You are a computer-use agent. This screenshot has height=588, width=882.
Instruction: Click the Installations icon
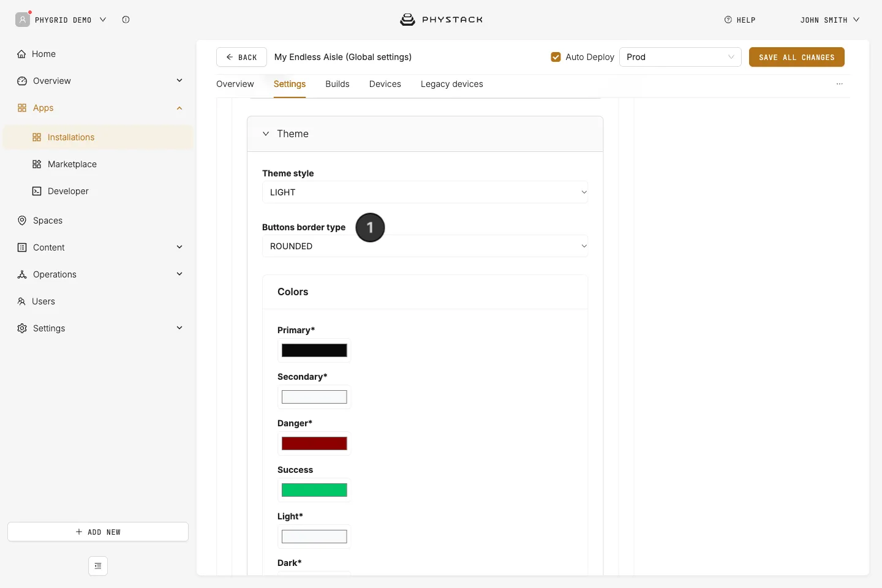(x=37, y=137)
